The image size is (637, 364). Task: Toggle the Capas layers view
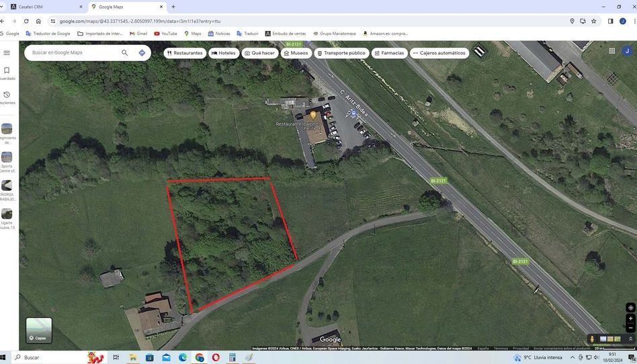click(x=39, y=330)
